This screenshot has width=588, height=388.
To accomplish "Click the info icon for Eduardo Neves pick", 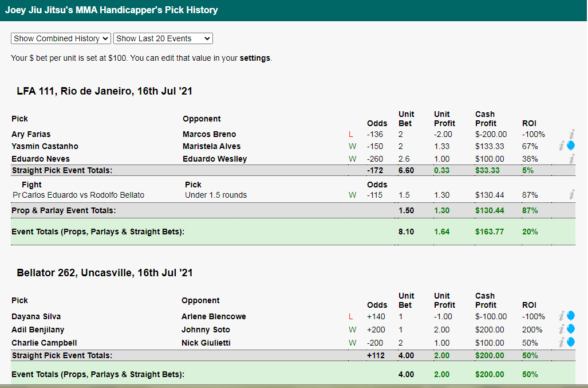I will pos(571,159).
